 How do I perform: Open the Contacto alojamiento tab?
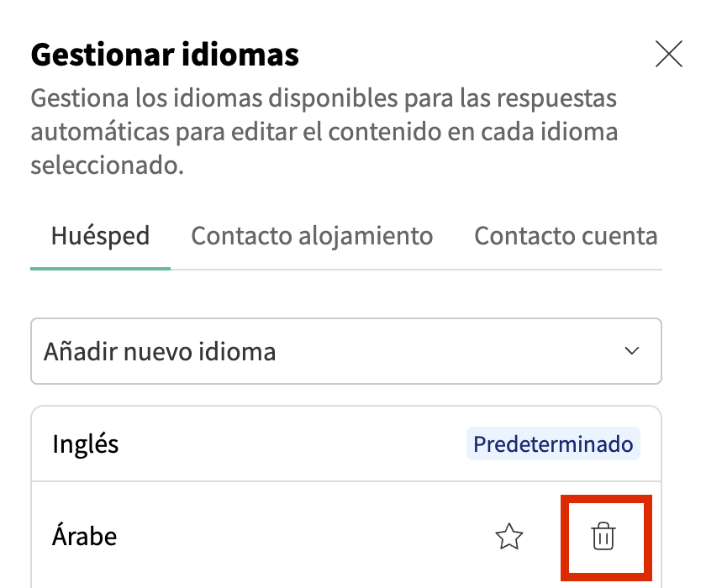point(312,235)
